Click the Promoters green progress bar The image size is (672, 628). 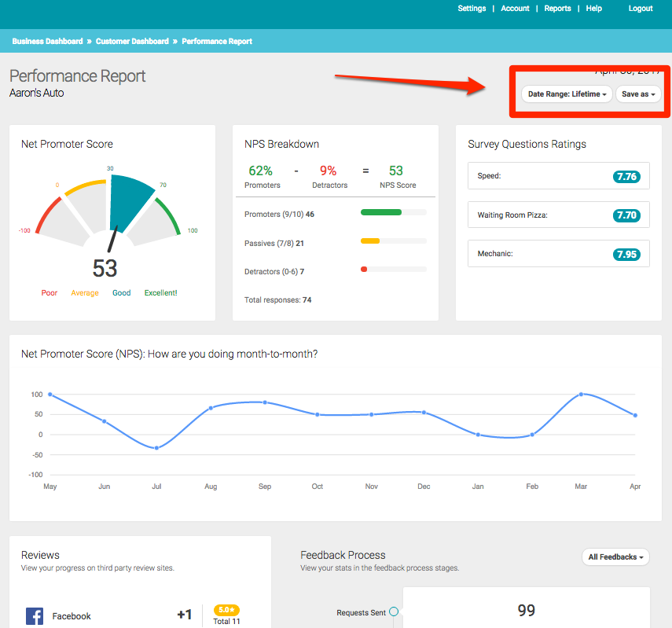[x=381, y=212]
